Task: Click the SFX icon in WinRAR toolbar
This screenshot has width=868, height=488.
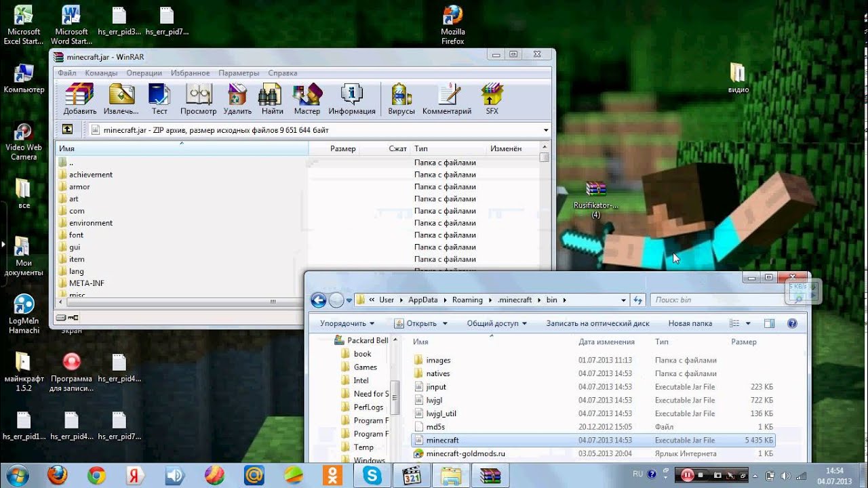Action: click(x=492, y=99)
